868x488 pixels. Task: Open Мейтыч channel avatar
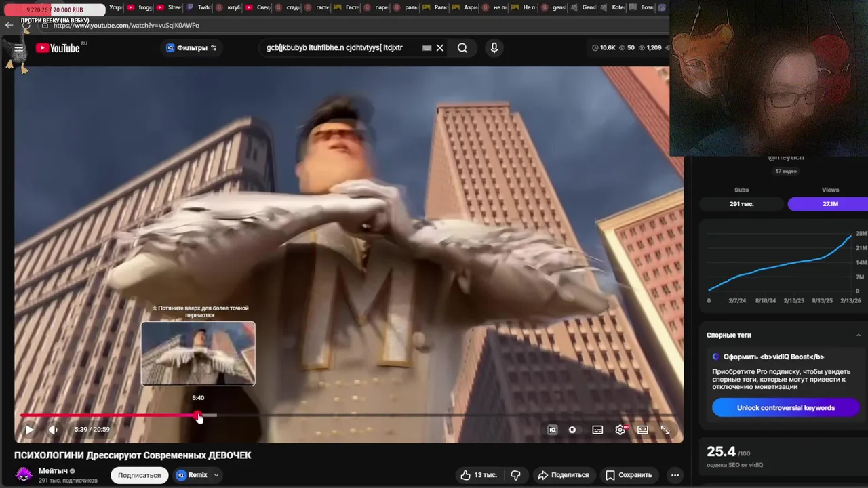(x=24, y=474)
